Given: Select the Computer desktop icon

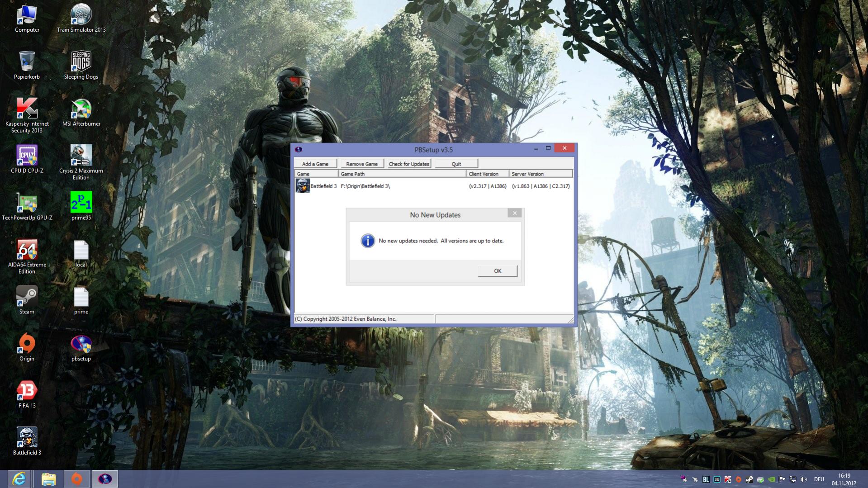Looking at the screenshot, I should pos(27,19).
